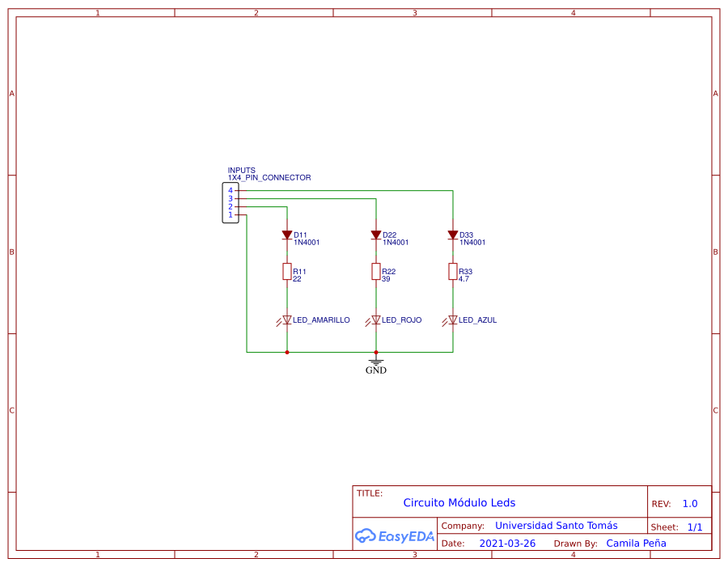728x567 pixels.
Task: Click the LED_AMARILLO symbol
Action: point(286,319)
